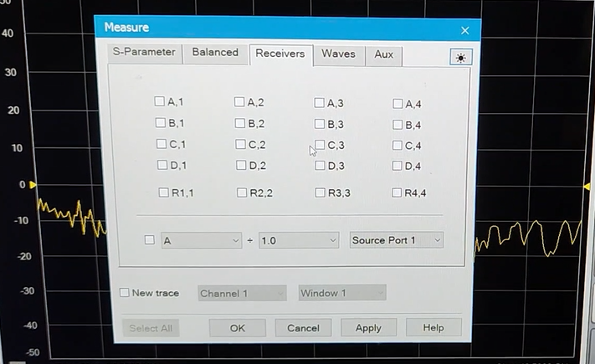The width and height of the screenshot is (595, 364).
Task: Select the R4,4 reference receiver checkbox
Action: [x=397, y=192]
